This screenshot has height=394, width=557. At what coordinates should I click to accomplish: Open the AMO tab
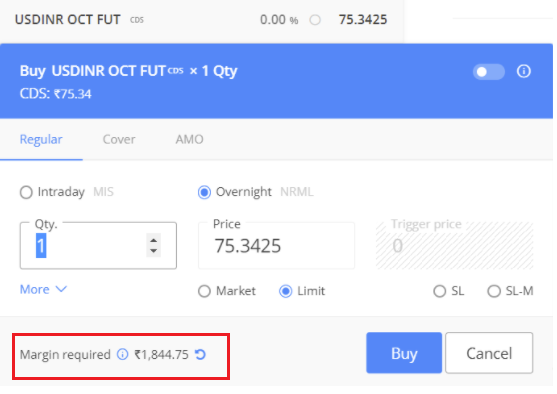189,139
